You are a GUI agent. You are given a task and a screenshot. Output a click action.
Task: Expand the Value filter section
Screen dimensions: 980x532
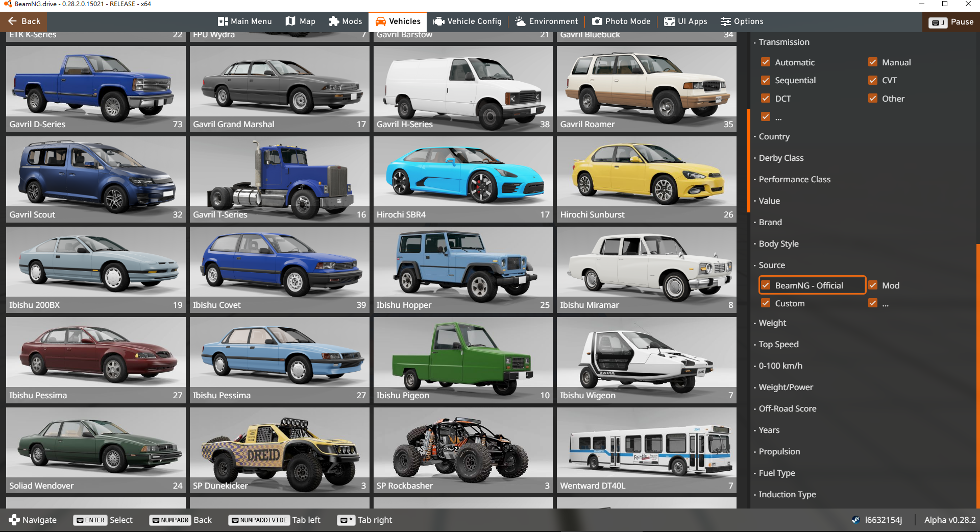[769, 201]
